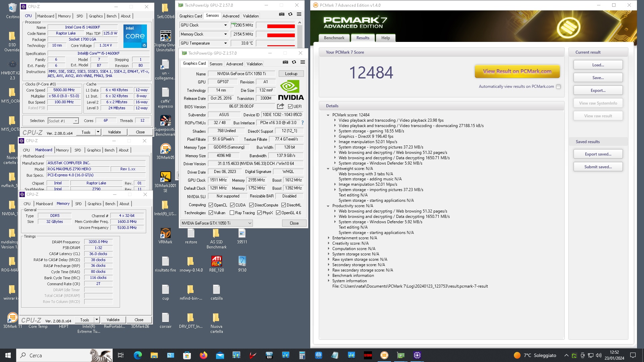Click BIOS version share/export icon

(x=280, y=106)
